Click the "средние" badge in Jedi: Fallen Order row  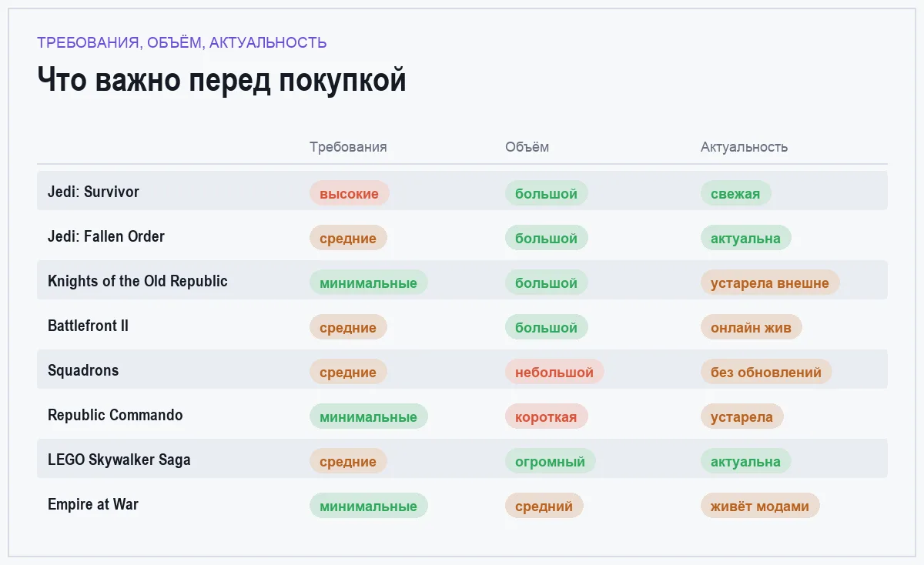[348, 238]
